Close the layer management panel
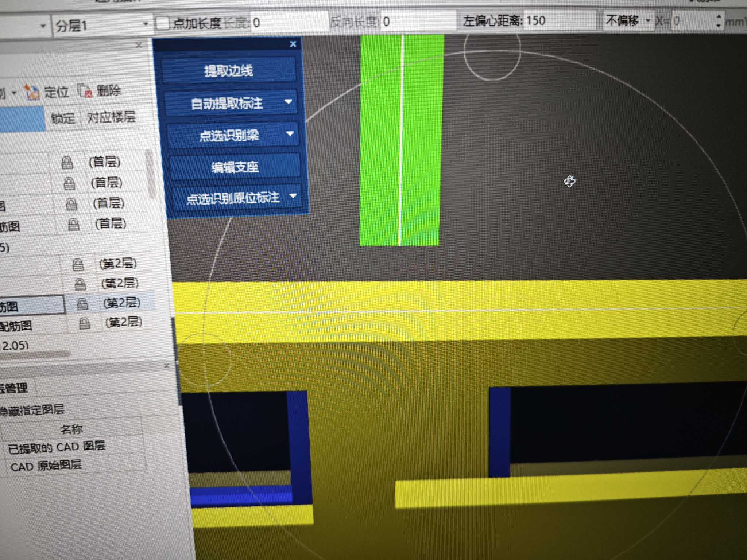Image resolution: width=747 pixels, height=560 pixels. point(167,365)
